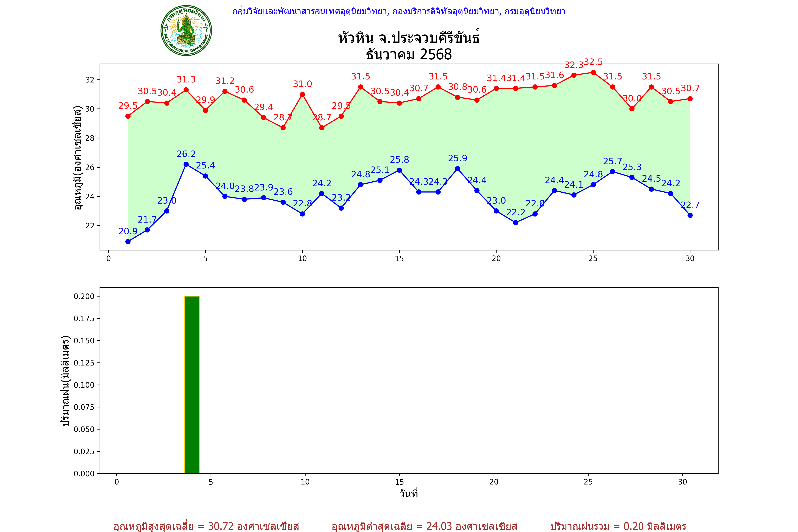Click the red 31.0 point on day 10
The height and width of the screenshot is (532, 798).
302,94
